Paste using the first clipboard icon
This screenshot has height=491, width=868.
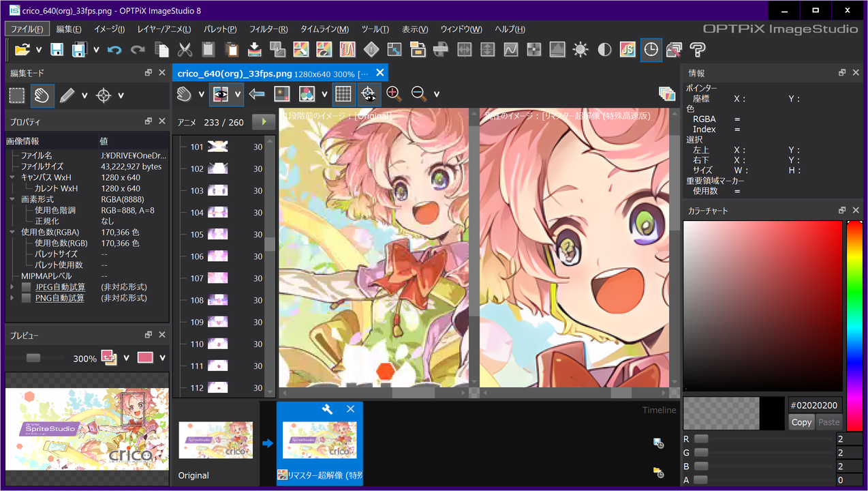coord(208,49)
